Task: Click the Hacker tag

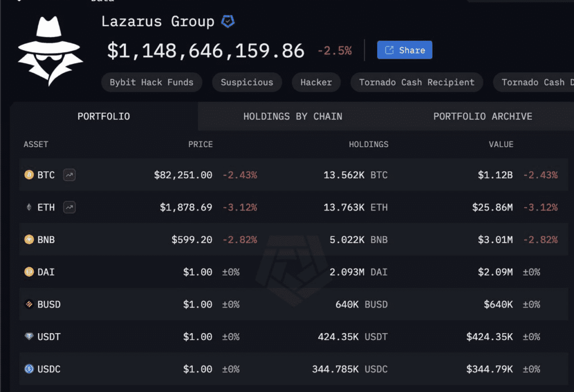Action: click(316, 82)
